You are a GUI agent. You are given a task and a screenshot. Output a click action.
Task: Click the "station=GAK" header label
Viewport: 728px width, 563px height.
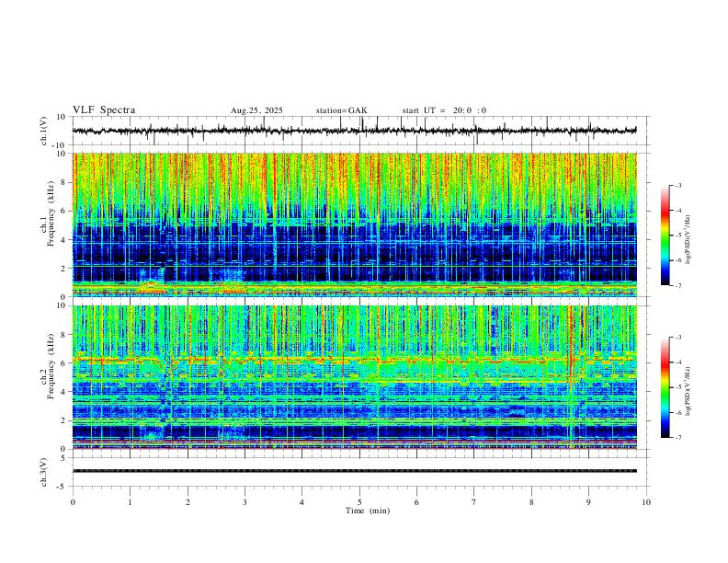[x=341, y=110]
